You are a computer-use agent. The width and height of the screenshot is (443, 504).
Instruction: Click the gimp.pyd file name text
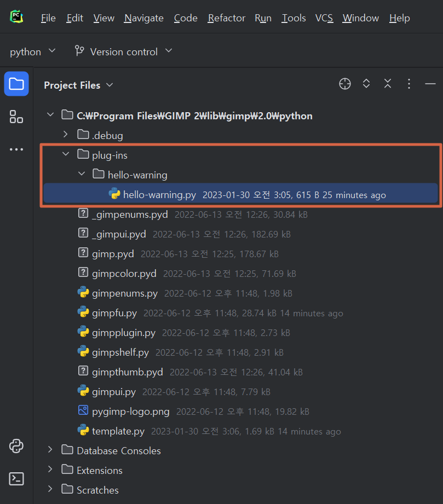click(113, 254)
